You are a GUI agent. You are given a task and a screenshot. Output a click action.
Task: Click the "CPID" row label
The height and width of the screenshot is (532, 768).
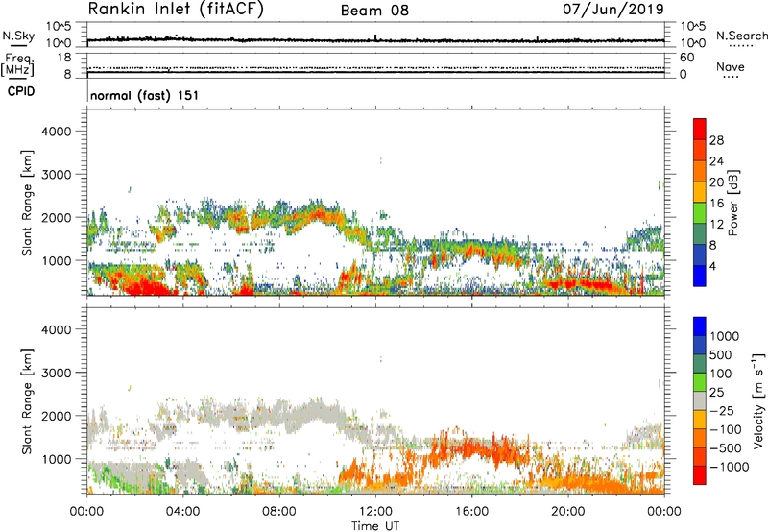[21, 91]
